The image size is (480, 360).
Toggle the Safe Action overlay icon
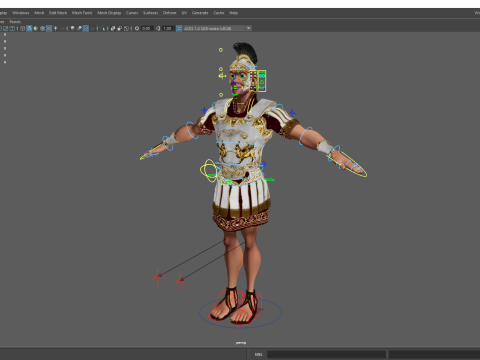click(6, 28)
